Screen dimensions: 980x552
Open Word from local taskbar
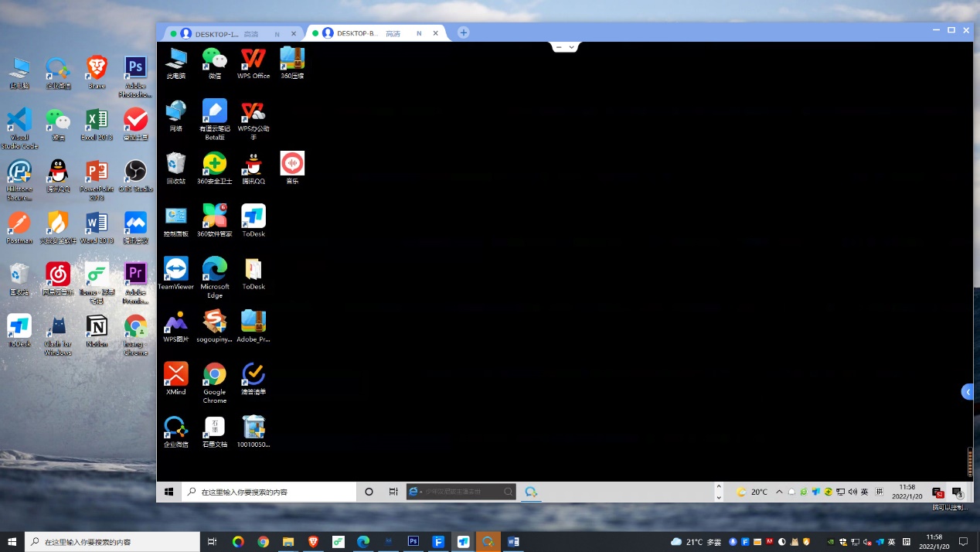pos(513,542)
